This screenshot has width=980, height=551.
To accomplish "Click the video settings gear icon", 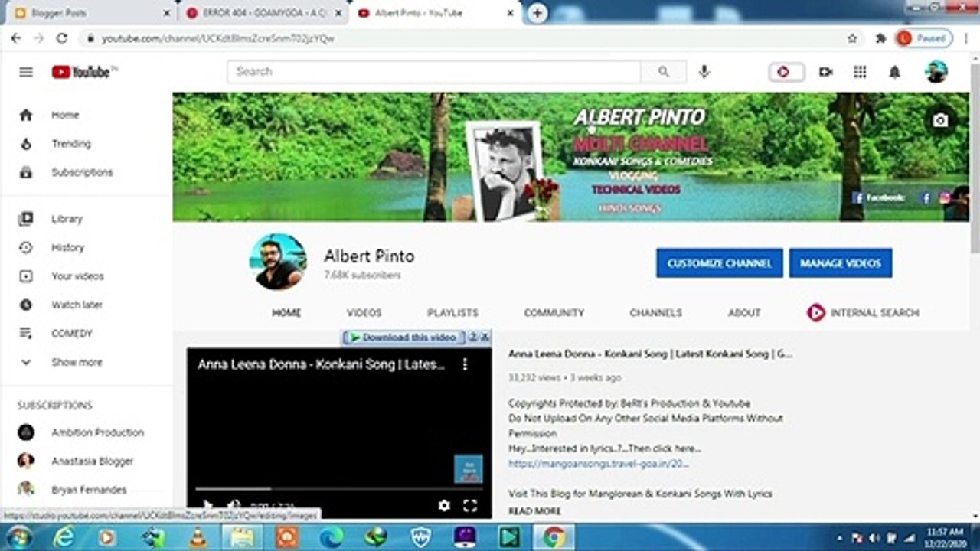I will [444, 505].
